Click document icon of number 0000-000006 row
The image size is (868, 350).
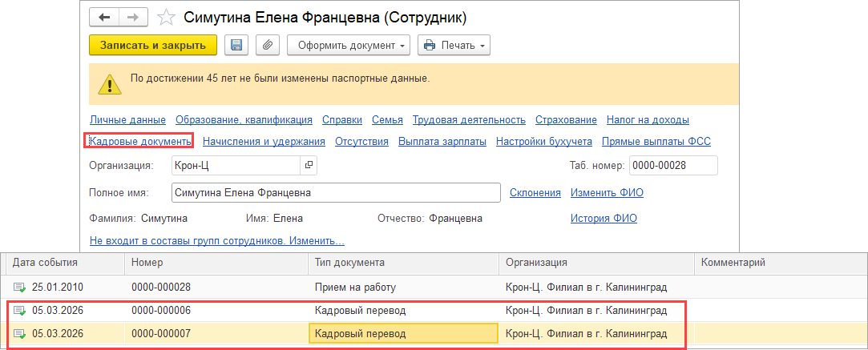(19, 310)
